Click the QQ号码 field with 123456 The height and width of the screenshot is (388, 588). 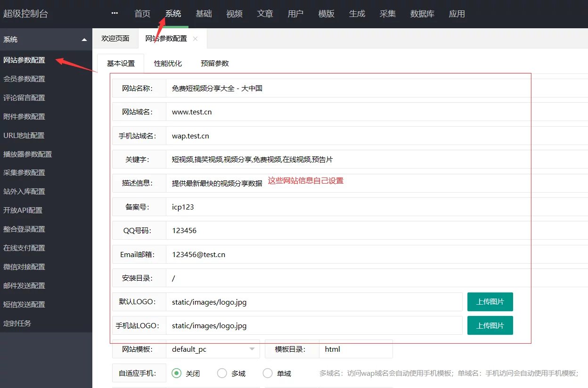(x=377, y=231)
